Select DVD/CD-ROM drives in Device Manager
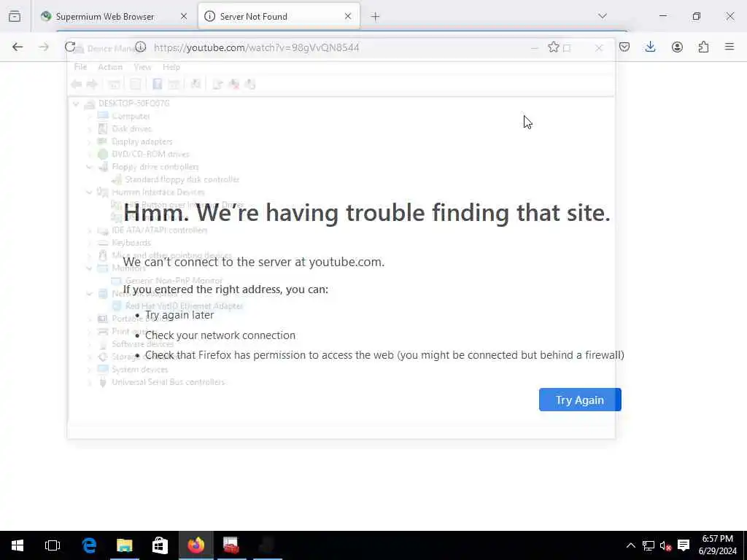747x560 pixels. pos(150,155)
